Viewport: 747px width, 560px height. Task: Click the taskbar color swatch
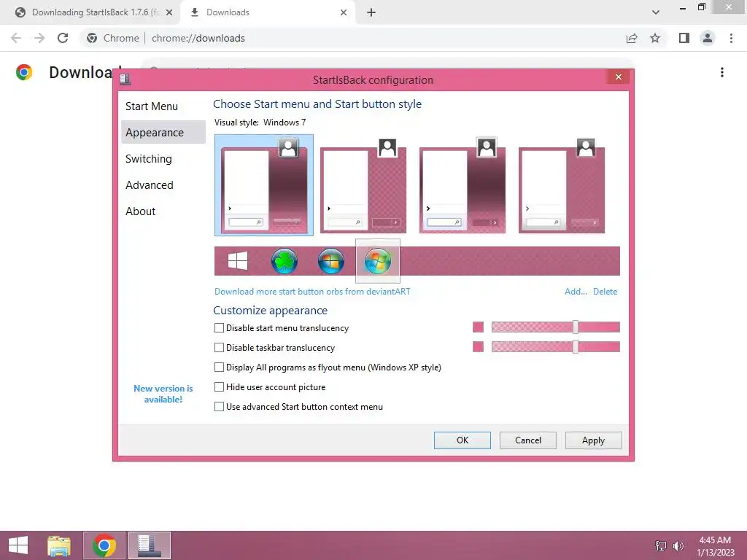478,346
